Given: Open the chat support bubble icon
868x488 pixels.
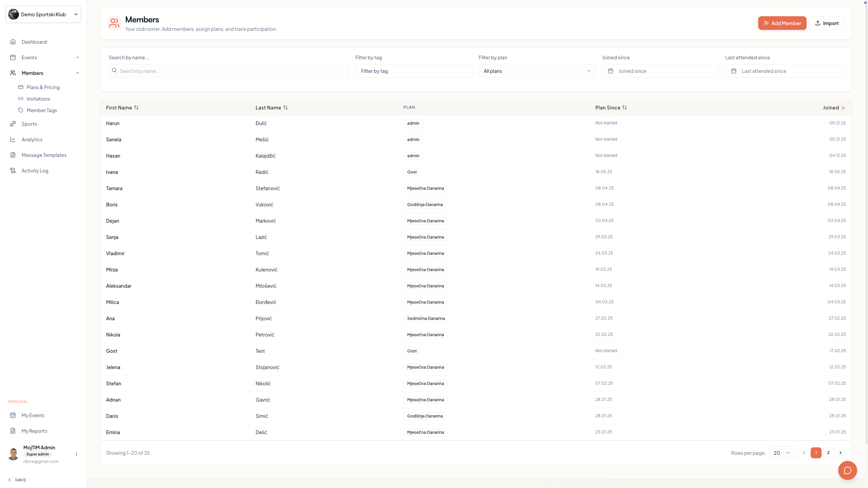Looking at the screenshot, I should tap(847, 470).
